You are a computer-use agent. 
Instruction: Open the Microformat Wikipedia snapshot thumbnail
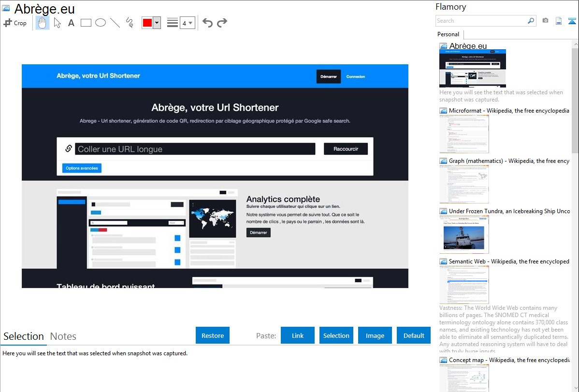pos(464,134)
